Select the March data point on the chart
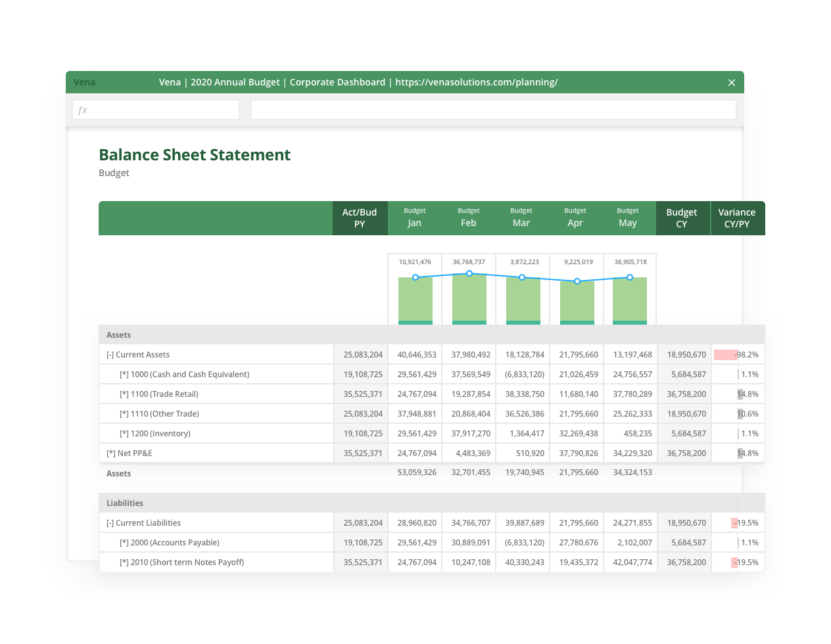 [522, 277]
